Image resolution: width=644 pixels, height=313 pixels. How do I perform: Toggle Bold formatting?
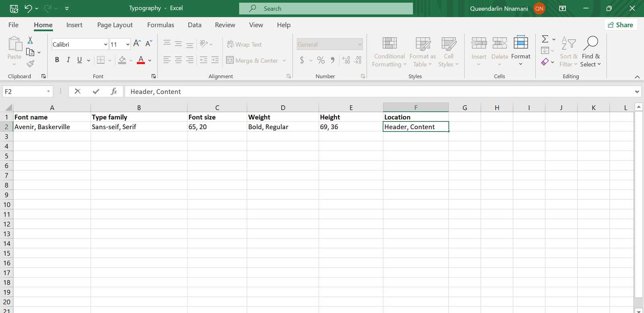(57, 60)
